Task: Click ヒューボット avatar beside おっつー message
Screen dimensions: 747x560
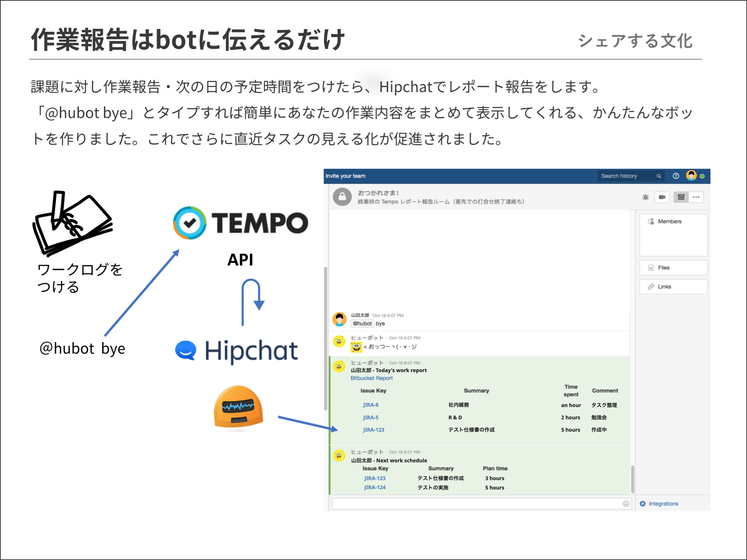Action: point(339,341)
